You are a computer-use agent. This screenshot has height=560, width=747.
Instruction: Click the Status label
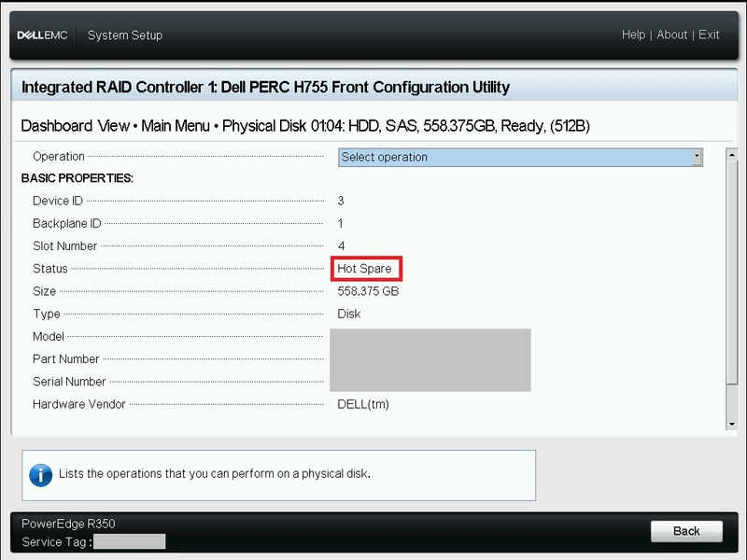[x=50, y=269]
